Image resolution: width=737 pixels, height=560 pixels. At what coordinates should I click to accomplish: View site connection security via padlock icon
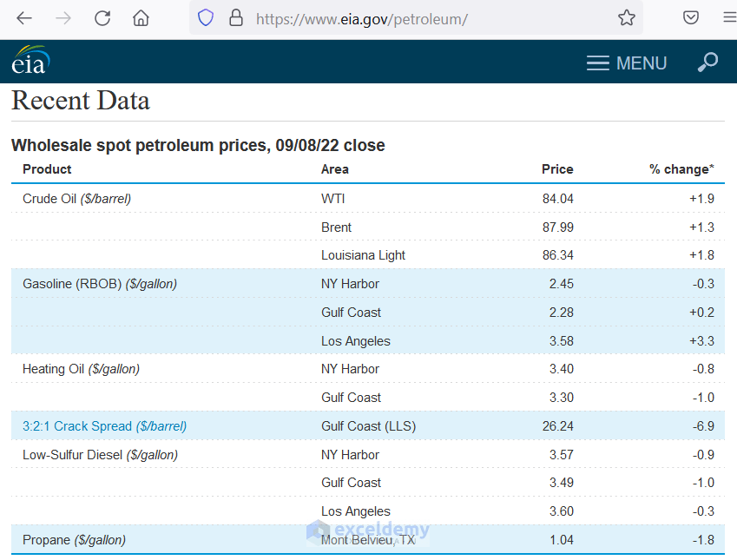point(236,16)
